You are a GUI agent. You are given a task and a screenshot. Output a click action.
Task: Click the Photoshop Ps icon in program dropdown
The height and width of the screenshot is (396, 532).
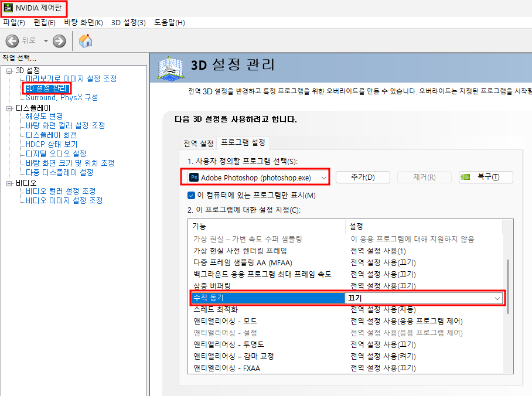point(194,177)
